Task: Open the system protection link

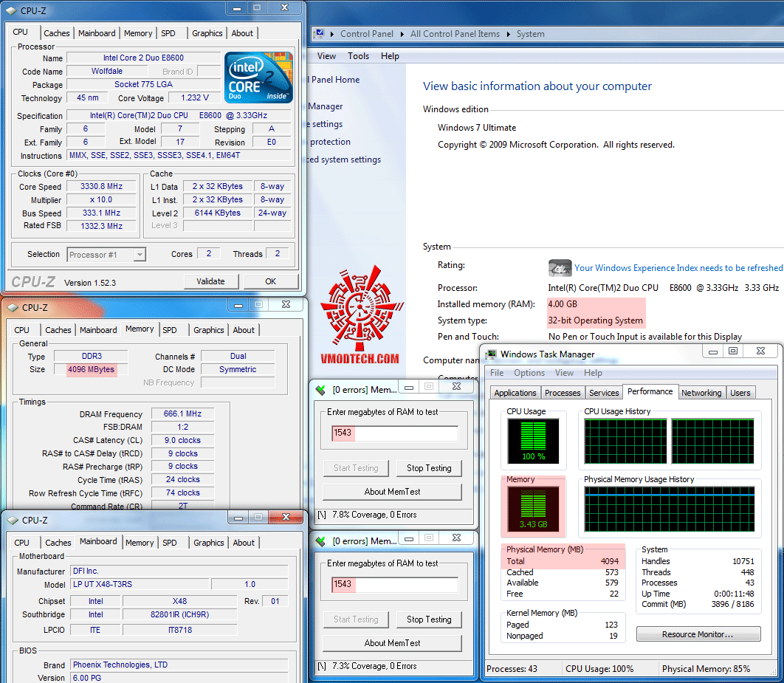Action: click(x=329, y=142)
